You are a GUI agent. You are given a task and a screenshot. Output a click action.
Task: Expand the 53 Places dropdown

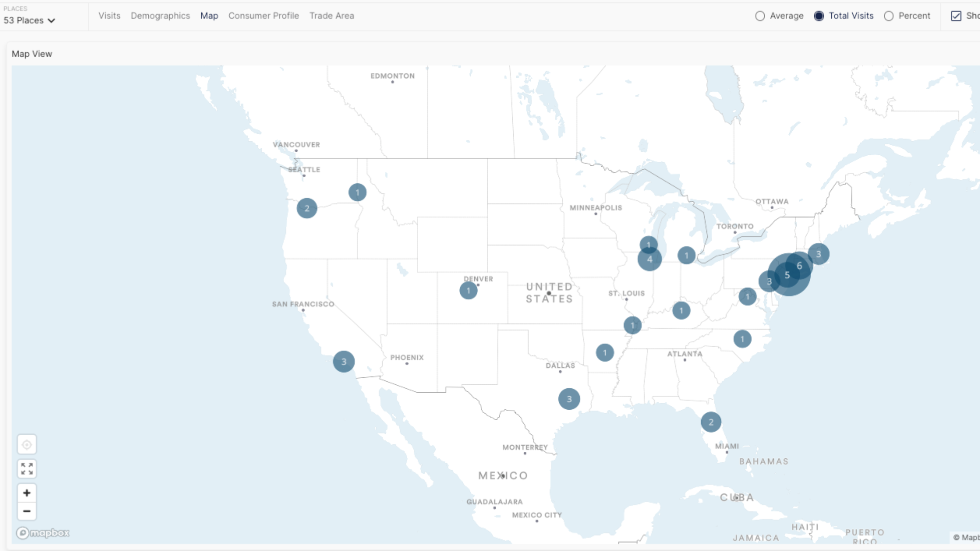click(x=29, y=20)
